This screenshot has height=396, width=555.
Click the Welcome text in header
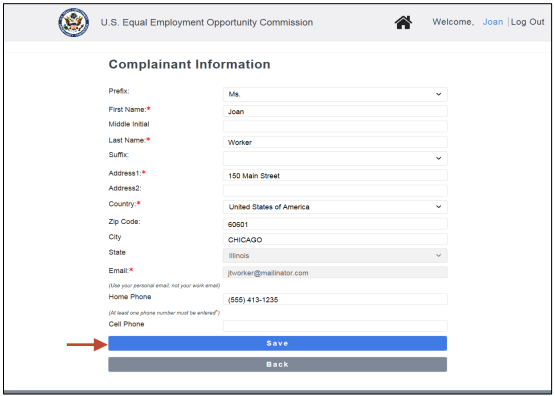coord(453,22)
